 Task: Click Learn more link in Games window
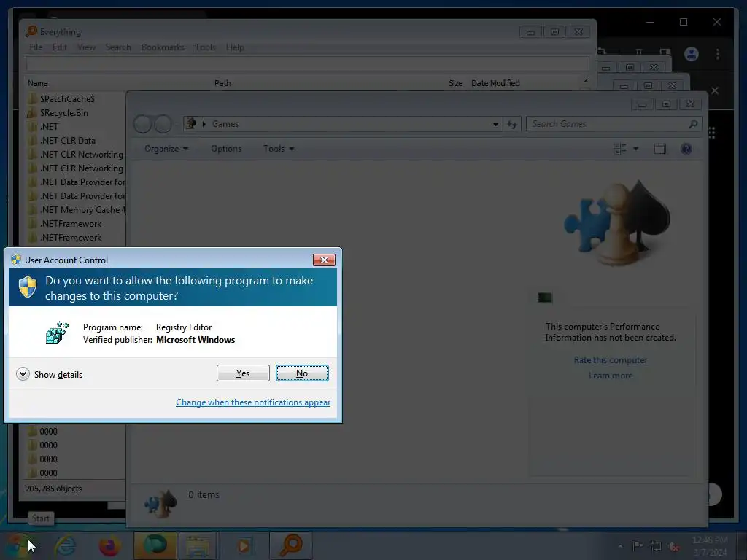(611, 376)
